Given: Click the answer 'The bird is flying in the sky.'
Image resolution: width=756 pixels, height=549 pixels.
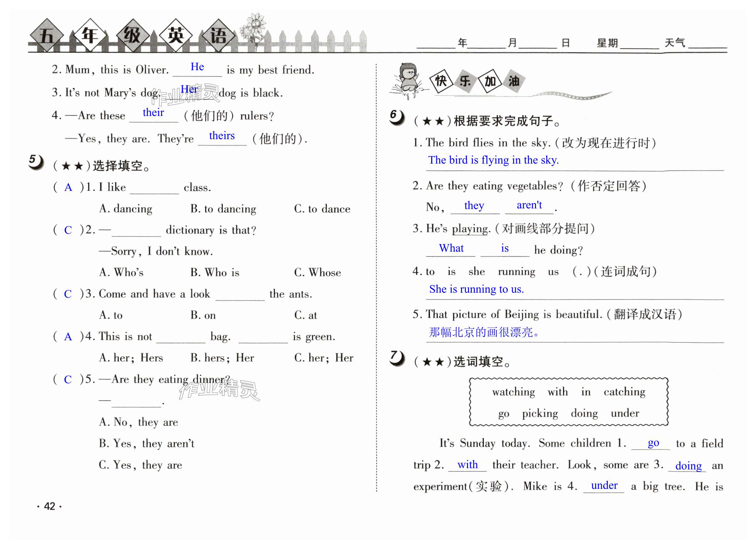Looking at the screenshot, I should click(x=493, y=160).
